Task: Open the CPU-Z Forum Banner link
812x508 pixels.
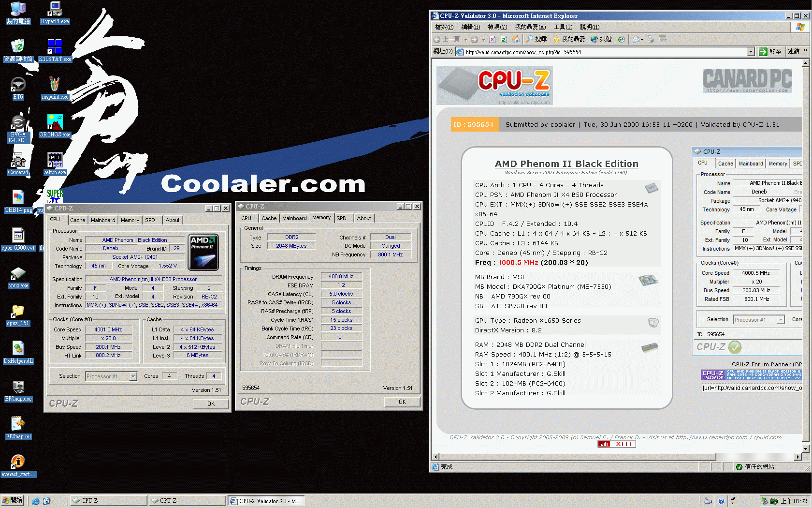Action: (x=767, y=364)
